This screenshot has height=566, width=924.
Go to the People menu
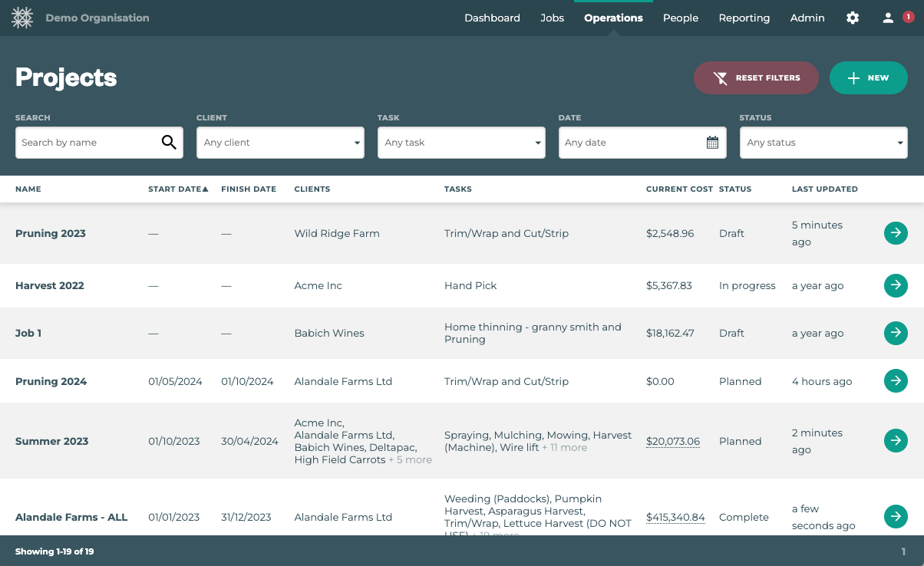[x=681, y=18]
